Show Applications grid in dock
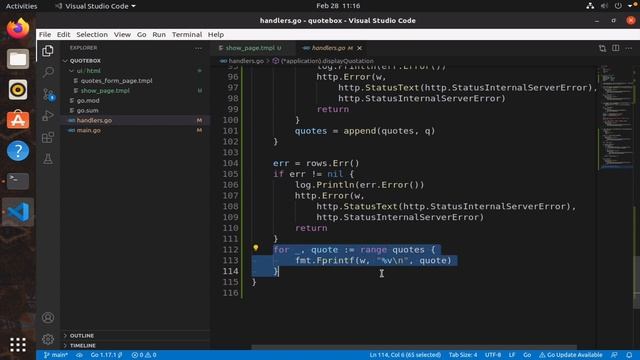The width and height of the screenshot is (640, 360). [18, 345]
